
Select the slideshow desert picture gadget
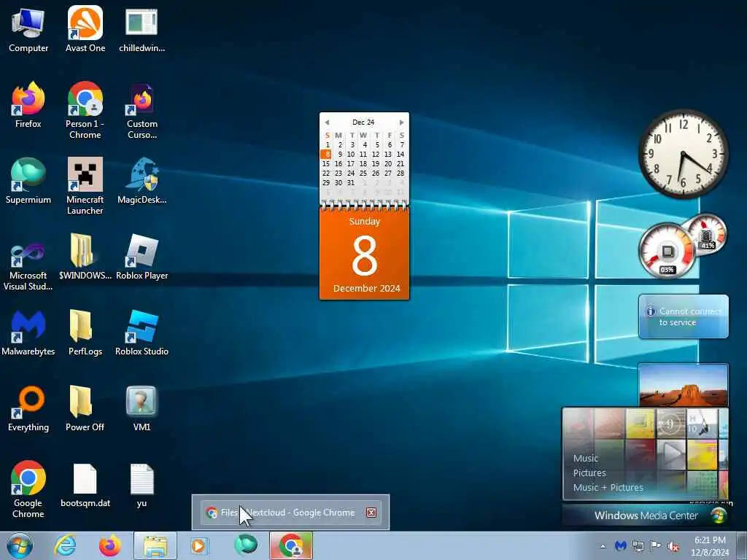(683, 385)
